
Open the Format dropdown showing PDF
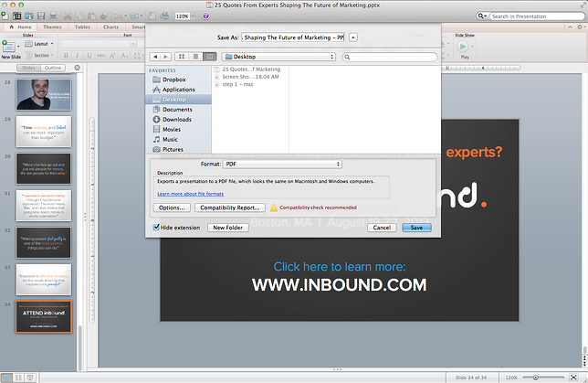click(x=282, y=164)
